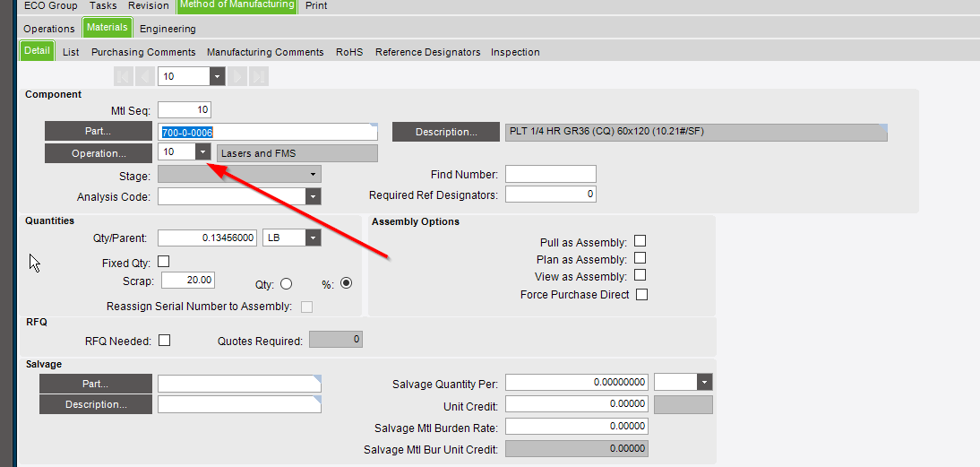Select the Detail sub-tab
The image size is (980, 467).
point(38,50)
